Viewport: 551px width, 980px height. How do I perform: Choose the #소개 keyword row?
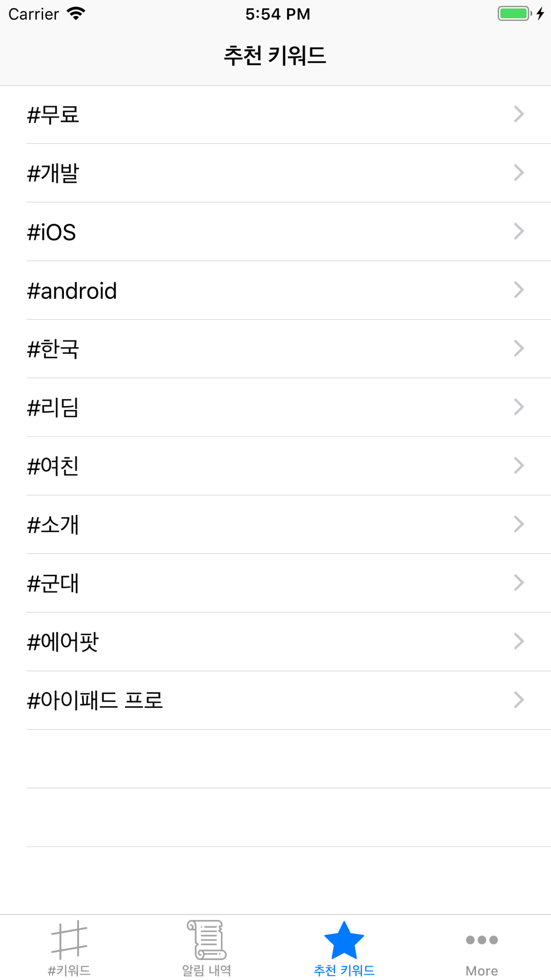pos(275,524)
